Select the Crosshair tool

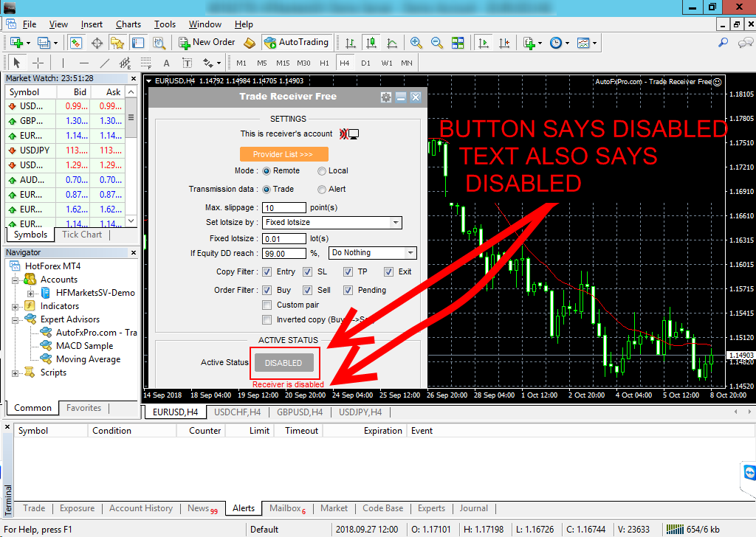point(38,63)
